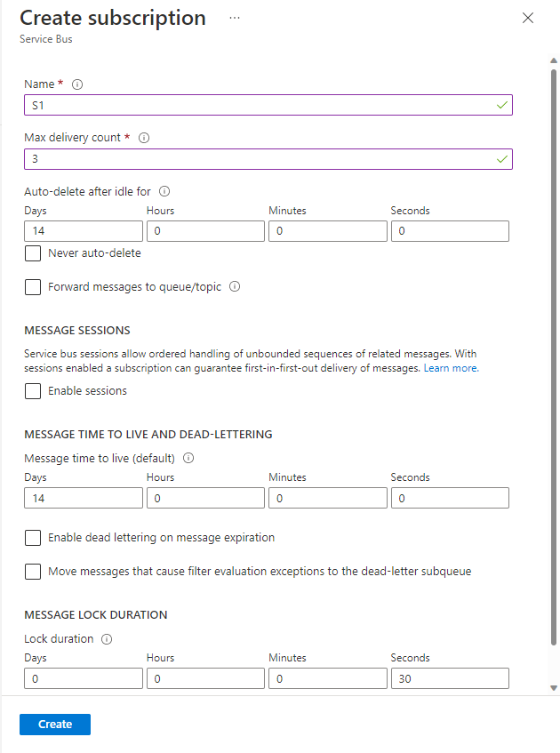
Task: Show info for Message time to live
Action: [x=188, y=459]
